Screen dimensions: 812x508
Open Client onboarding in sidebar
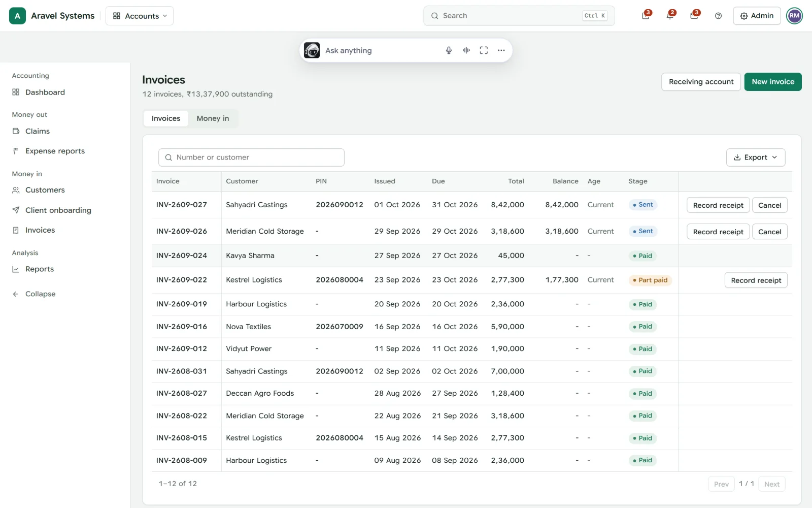pyautogui.click(x=65, y=210)
